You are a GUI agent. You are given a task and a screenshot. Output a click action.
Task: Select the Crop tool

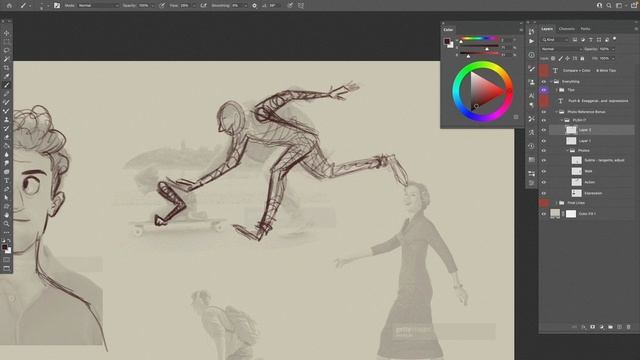tap(7, 68)
